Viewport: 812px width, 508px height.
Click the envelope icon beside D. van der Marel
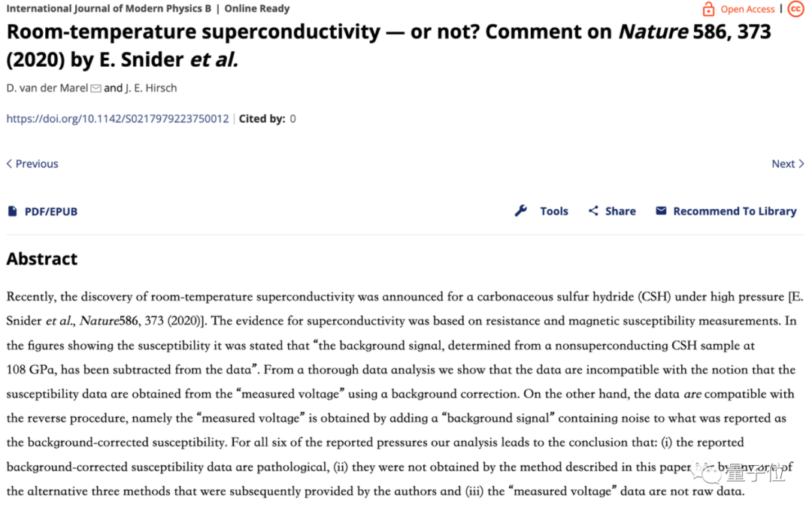tap(95, 89)
